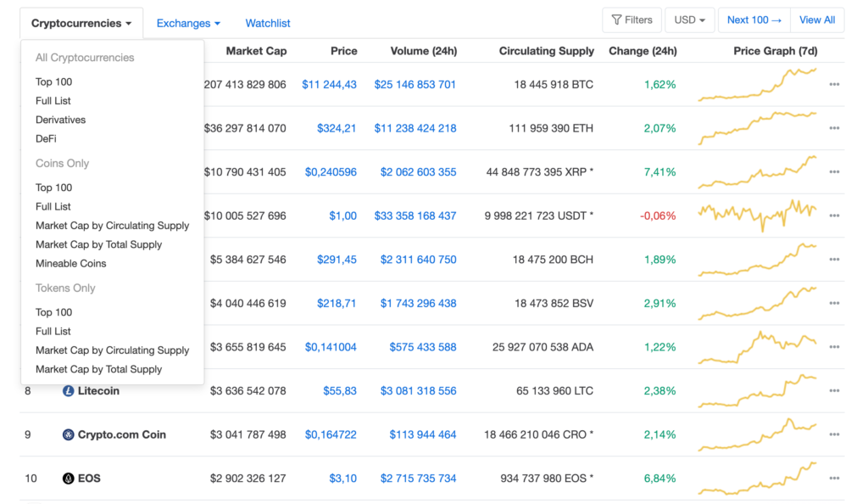
Task: Open the USD currency selector
Action: point(689,20)
